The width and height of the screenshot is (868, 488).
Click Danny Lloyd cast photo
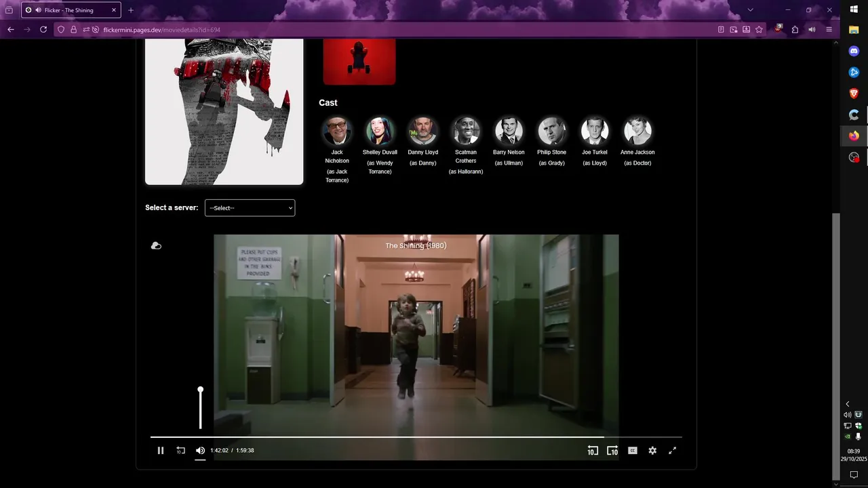[423, 131]
